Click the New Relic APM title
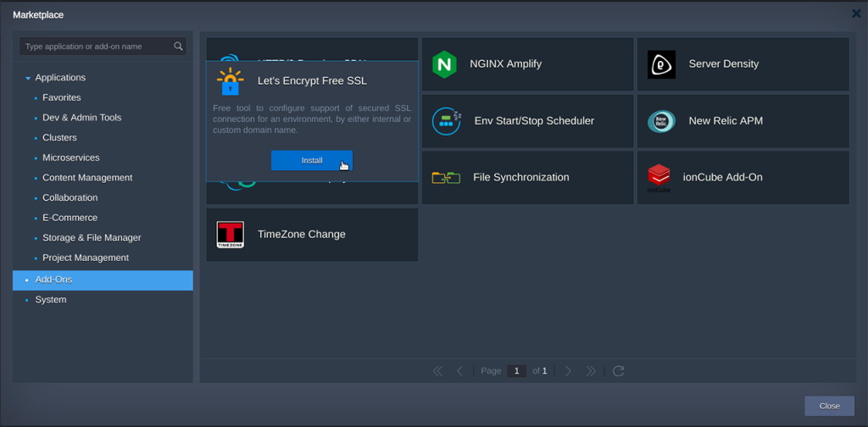The image size is (868, 427). (x=726, y=120)
